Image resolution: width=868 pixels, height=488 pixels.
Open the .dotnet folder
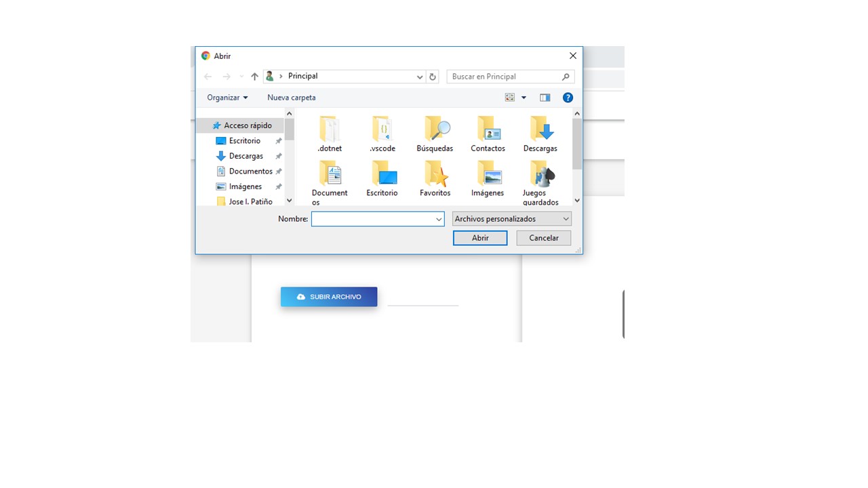[330, 133]
